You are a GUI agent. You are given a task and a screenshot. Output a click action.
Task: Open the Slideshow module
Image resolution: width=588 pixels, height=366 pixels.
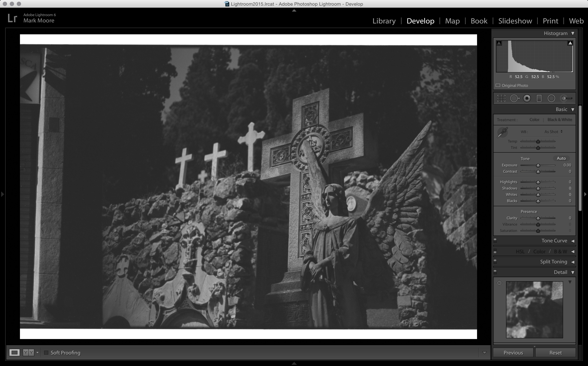pos(515,21)
